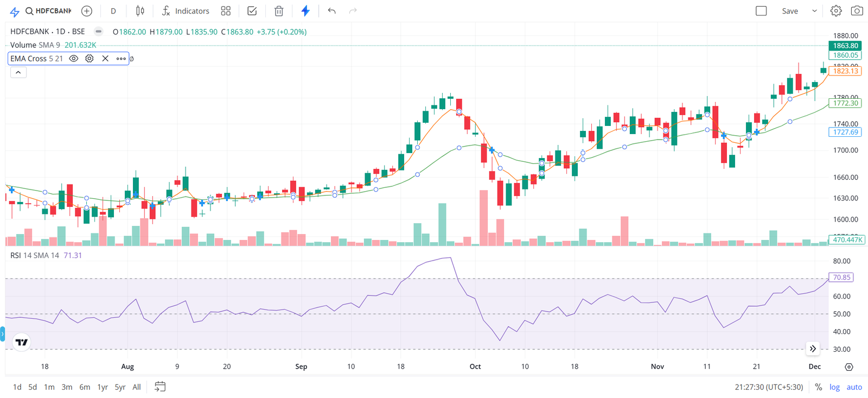Open the go-to-date calendar icon
The width and height of the screenshot is (868, 398).
click(x=160, y=387)
